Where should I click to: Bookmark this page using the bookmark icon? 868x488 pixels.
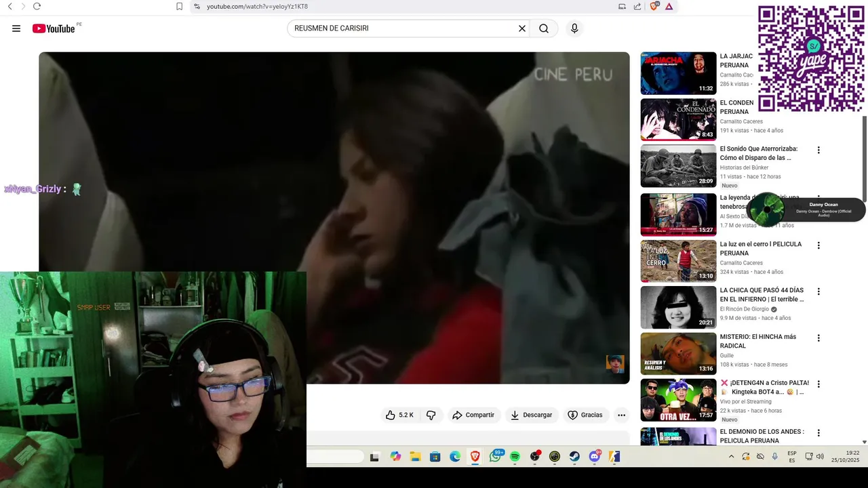click(179, 6)
